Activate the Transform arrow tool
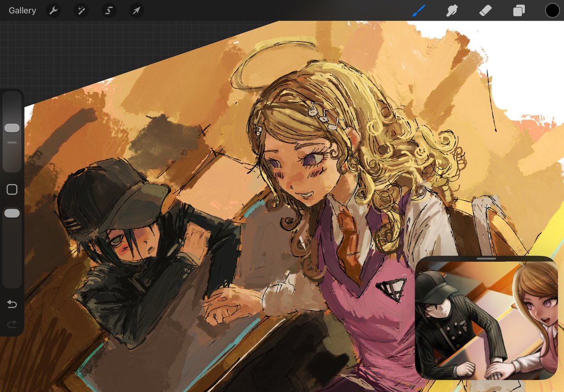Viewport: 564px width, 392px height. pyautogui.click(x=136, y=10)
